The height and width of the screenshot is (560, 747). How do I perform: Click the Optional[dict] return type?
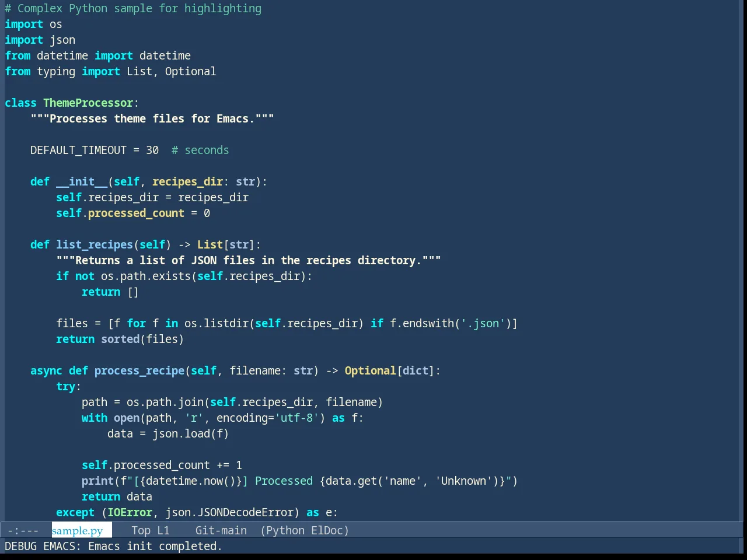pyautogui.click(x=389, y=370)
